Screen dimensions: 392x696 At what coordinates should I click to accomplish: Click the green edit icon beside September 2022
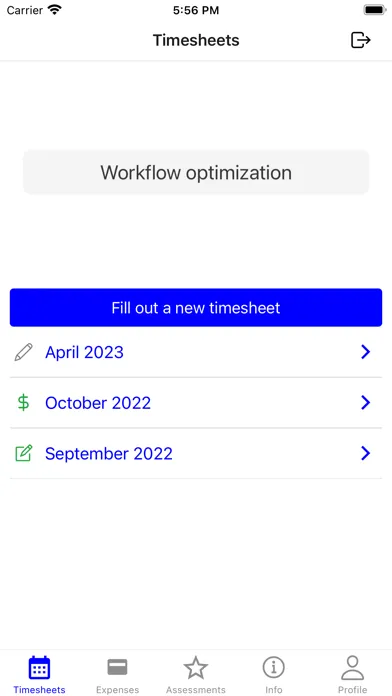point(24,453)
